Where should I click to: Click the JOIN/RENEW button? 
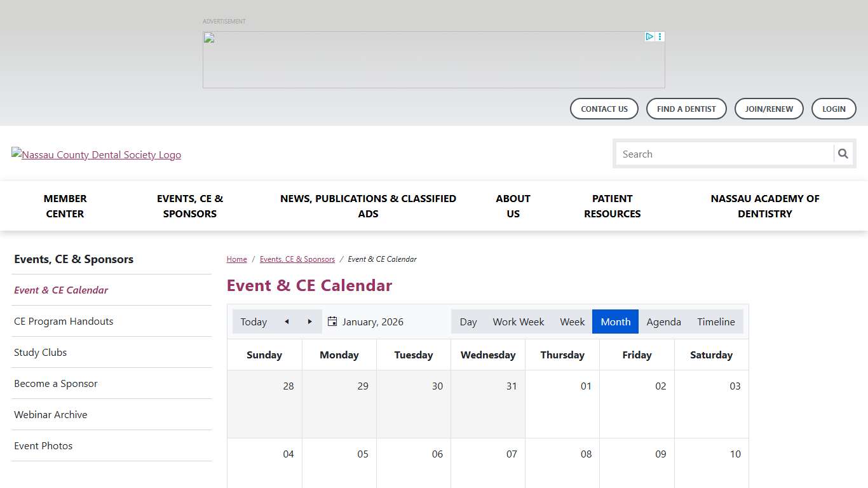point(769,109)
